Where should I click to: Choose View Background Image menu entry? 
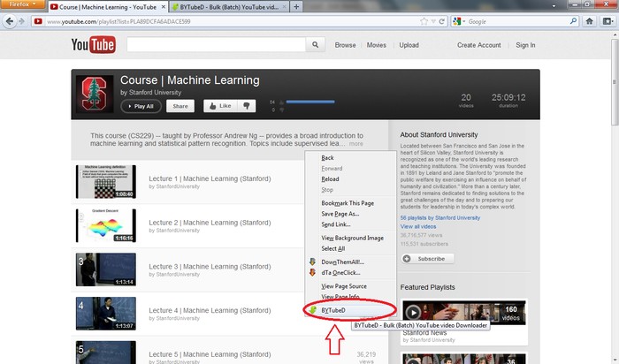tap(352, 238)
